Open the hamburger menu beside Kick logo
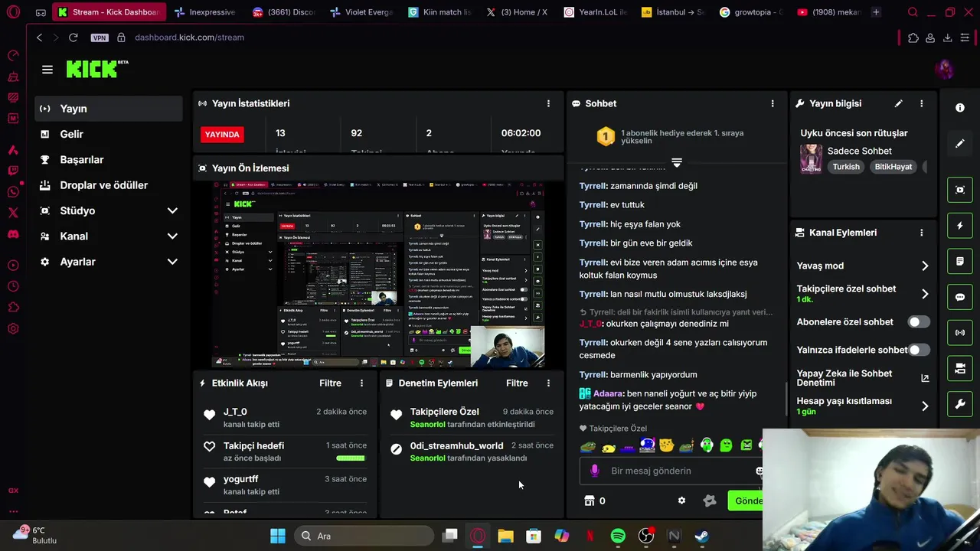Screen dimensions: 980x551 point(47,70)
